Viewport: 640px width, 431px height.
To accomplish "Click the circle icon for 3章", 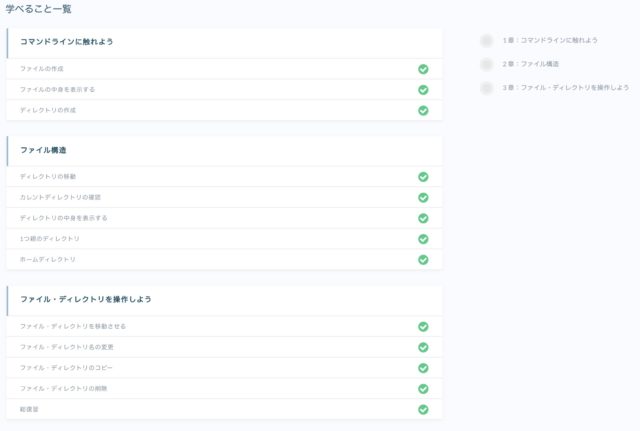I will pyautogui.click(x=486, y=88).
